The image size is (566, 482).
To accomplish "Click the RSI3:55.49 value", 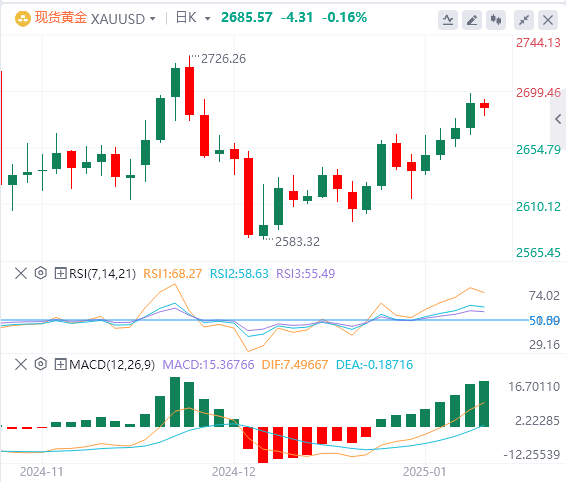I will tap(306, 274).
